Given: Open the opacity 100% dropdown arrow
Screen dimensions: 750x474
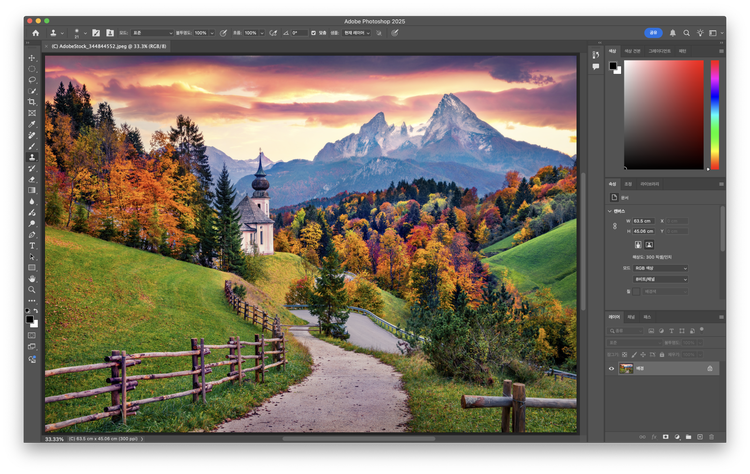Looking at the screenshot, I should (x=212, y=33).
